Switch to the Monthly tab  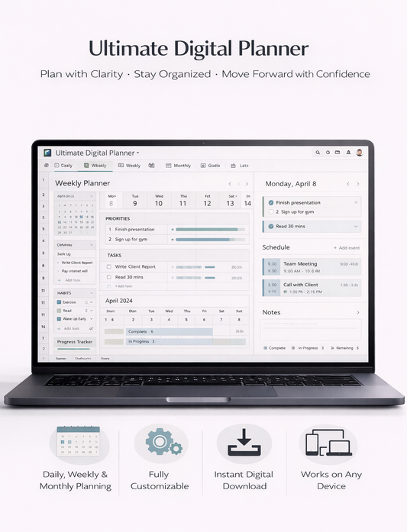[178, 166]
